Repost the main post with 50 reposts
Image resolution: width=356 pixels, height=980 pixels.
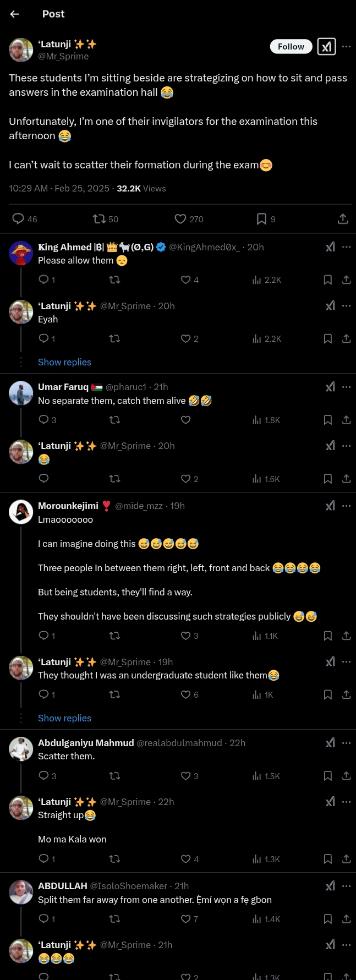click(100, 219)
